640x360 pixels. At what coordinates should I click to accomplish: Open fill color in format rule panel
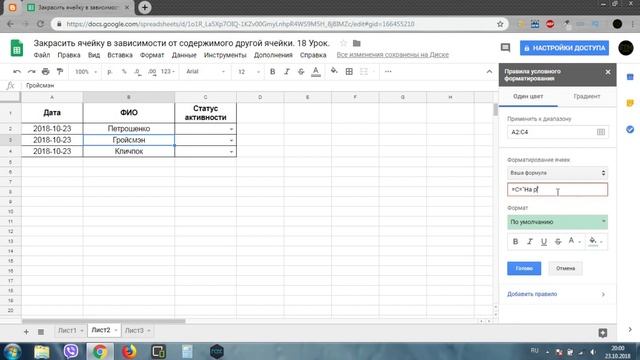click(595, 241)
